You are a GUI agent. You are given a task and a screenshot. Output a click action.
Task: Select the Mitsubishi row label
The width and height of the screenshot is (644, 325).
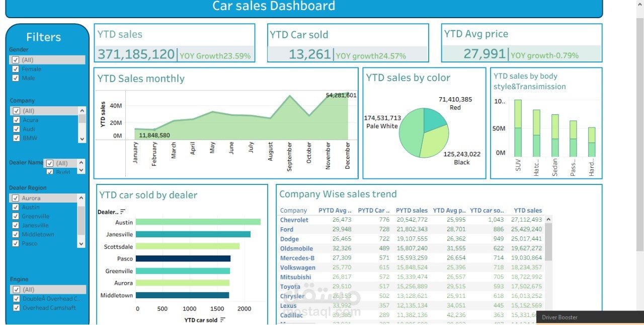pos(295,277)
